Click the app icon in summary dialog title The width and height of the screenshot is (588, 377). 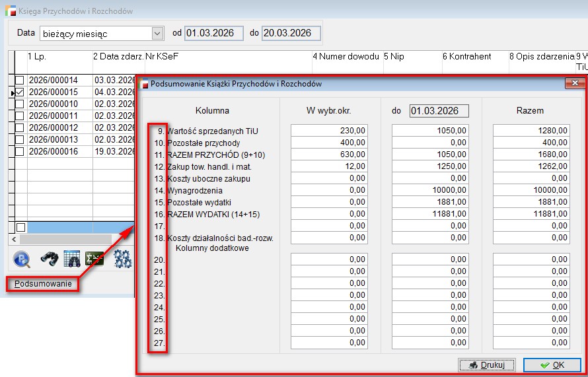[x=144, y=84]
